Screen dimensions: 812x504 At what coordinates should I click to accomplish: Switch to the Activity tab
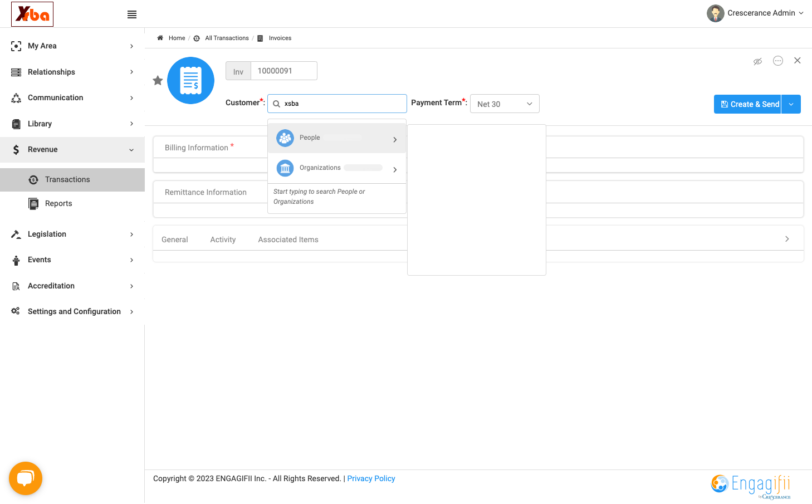coord(223,239)
